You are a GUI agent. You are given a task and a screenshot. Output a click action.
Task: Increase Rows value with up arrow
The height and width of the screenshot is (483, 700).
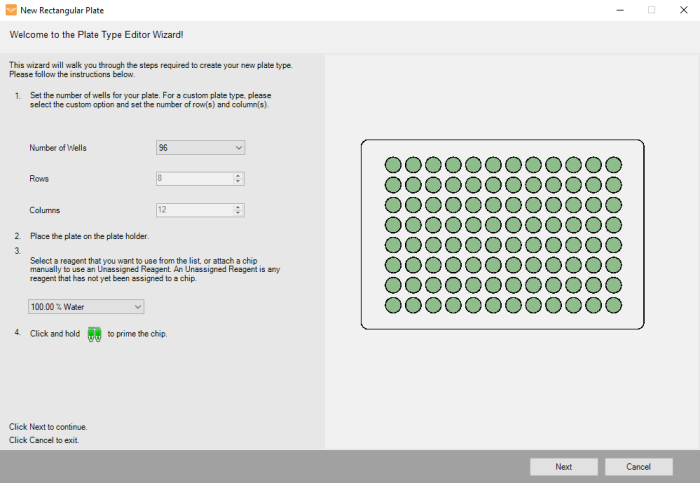(x=238, y=176)
